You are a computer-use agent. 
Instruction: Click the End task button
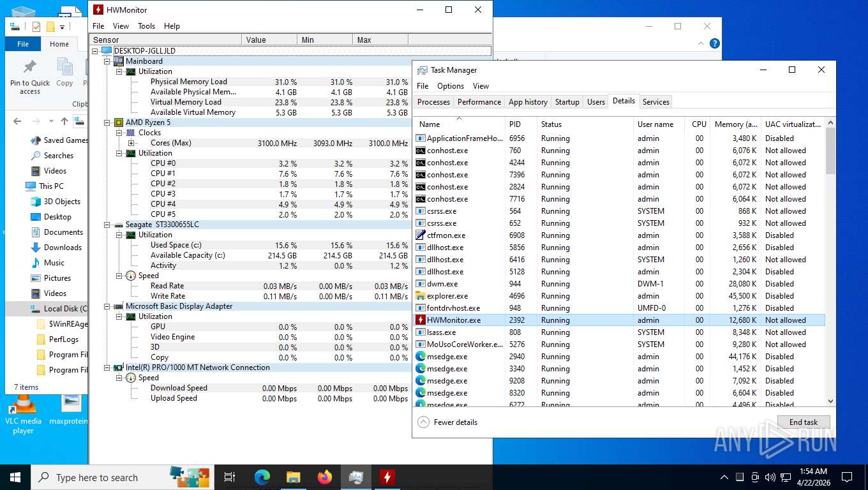(x=804, y=422)
